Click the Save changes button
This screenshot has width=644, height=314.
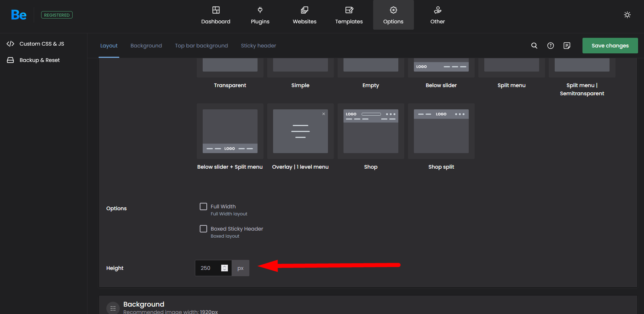(x=610, y=46)
